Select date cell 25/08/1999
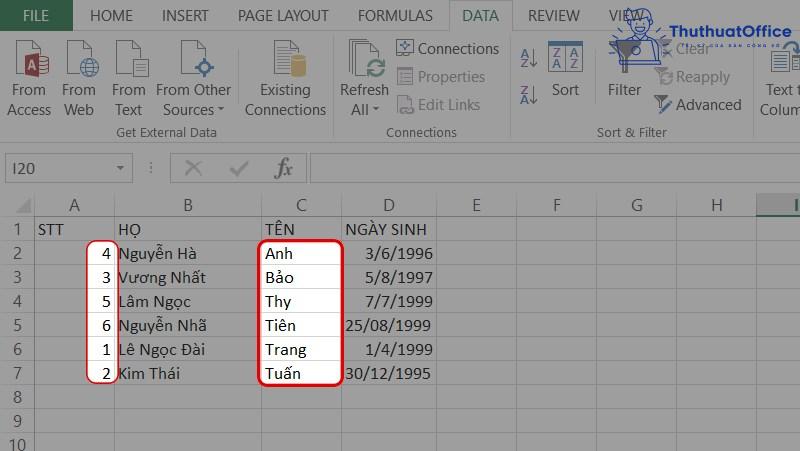Image resolution: width=800 pixels, height=451 pixels. (x=389, y=325)
